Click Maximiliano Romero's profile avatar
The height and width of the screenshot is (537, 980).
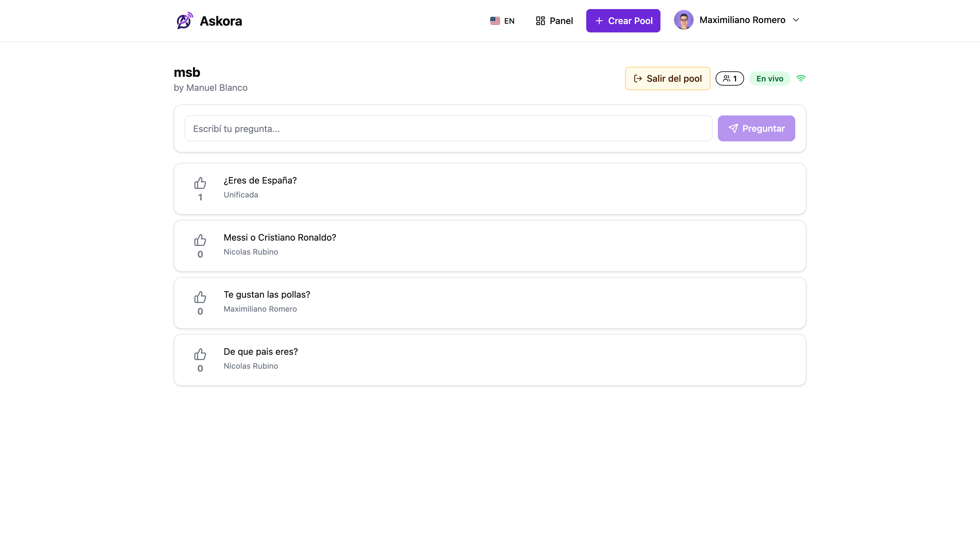click(x=683, y=20)
